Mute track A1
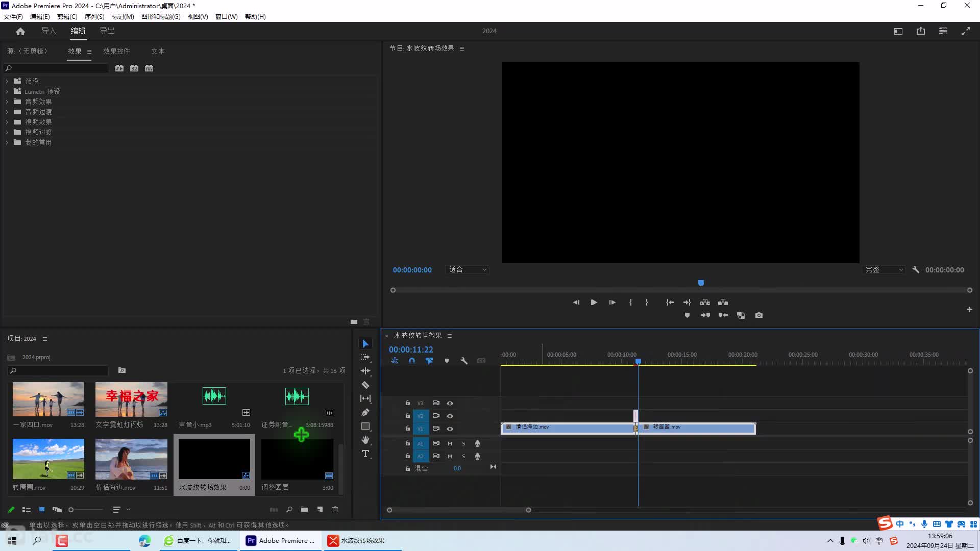The image size is (980, 551). point(450,443)
